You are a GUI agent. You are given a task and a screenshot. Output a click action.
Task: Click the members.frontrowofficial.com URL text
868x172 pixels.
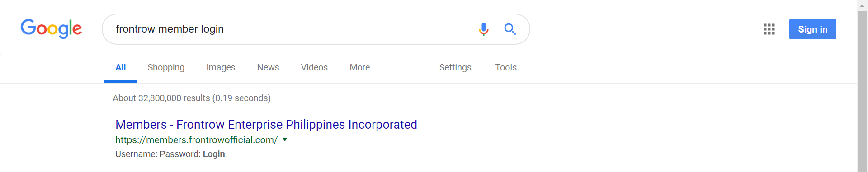click(x=196, y=140)
